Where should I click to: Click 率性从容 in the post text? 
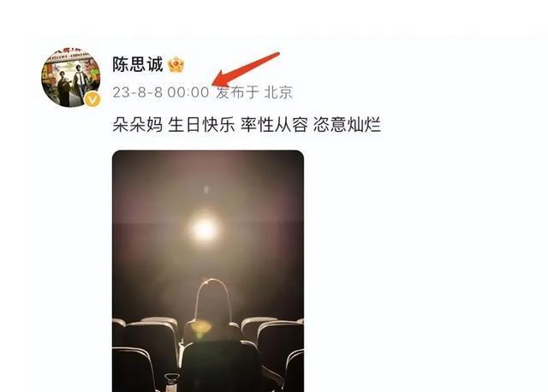pyautogui.click(x=274, y=125)
